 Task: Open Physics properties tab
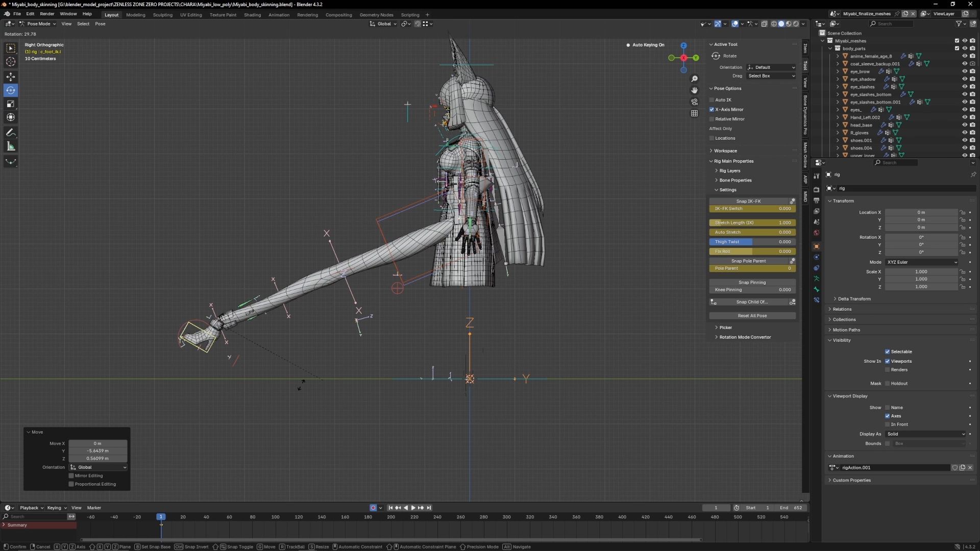point(816,257)
